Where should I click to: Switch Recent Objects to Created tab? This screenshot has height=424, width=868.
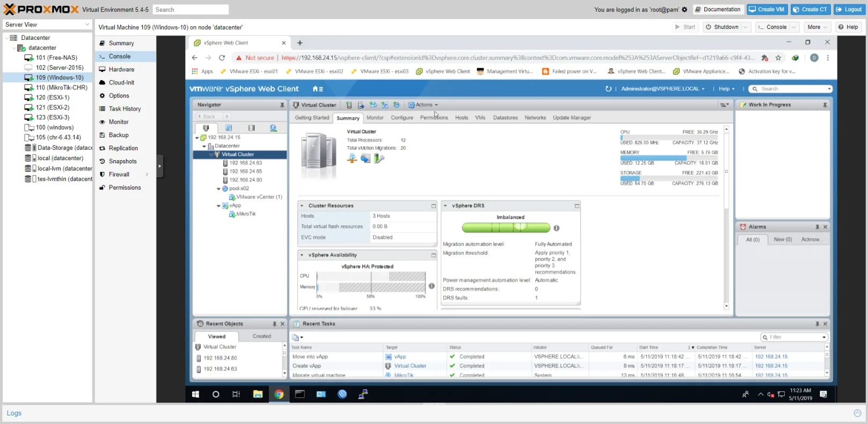262,336
